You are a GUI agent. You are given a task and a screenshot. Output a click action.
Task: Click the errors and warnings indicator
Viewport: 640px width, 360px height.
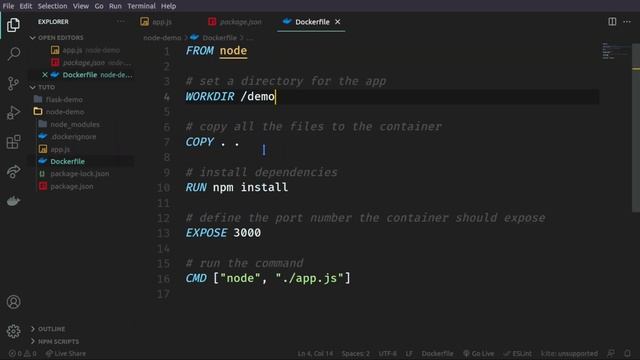[22, 353]
